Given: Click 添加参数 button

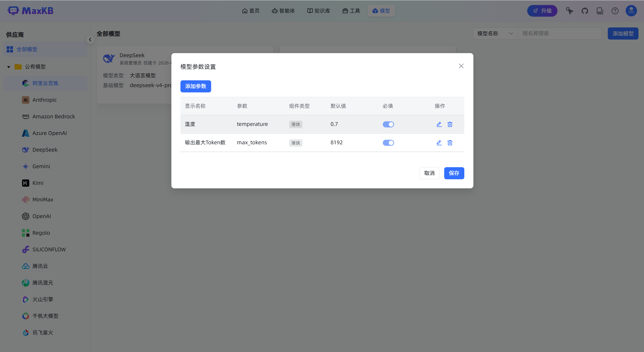Looking at the screenshot, I should (x=196, y=86).
